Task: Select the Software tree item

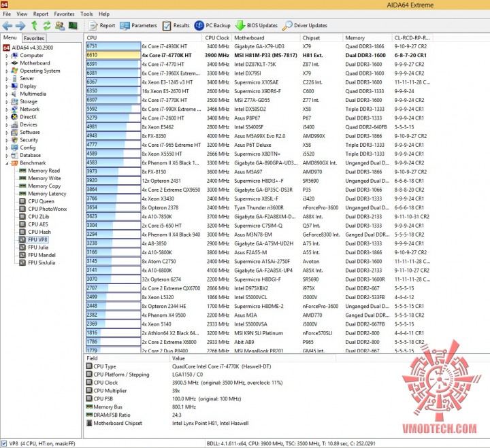Action: coord(25,133)
